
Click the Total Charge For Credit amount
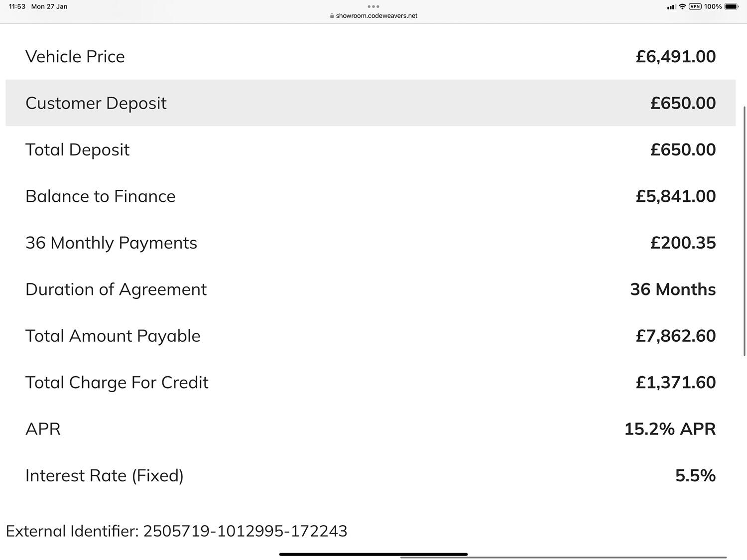(676, 382)
